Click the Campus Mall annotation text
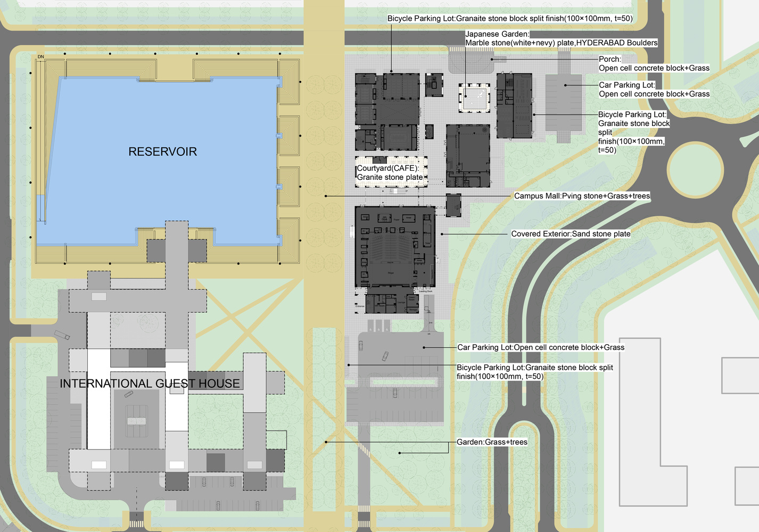 pos(582,196)
